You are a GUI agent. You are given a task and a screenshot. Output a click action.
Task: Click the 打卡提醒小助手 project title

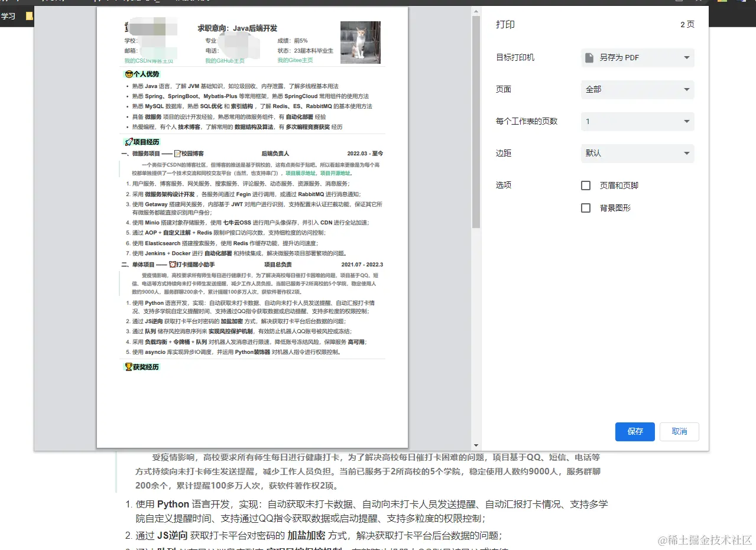[x=196, y=265]
